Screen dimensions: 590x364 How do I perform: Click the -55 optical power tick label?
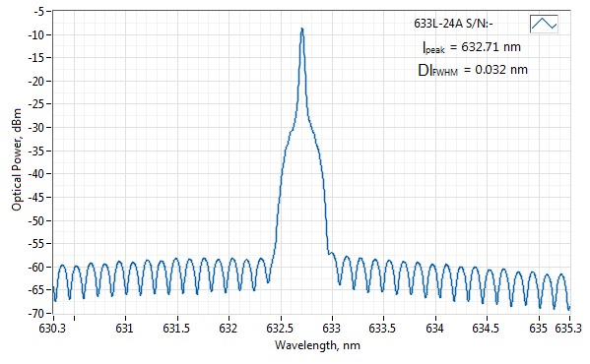(36, 243)
